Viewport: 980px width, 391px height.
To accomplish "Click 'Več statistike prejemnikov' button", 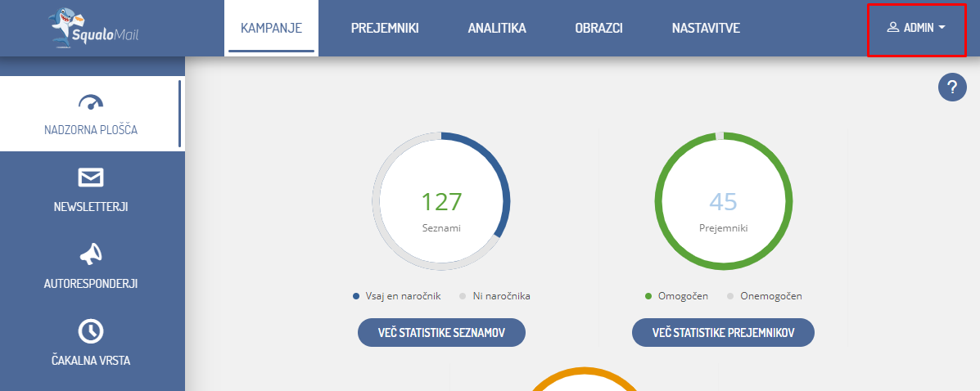I will [723, 333].
